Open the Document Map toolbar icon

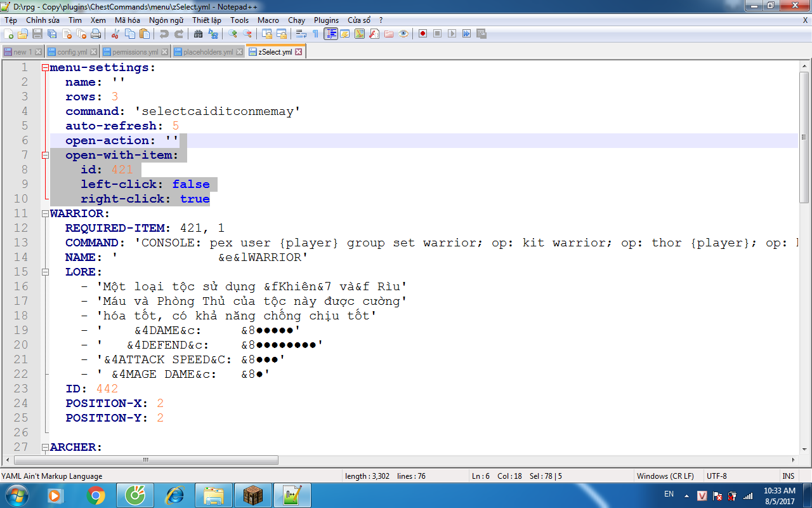[x=360, y=34]
